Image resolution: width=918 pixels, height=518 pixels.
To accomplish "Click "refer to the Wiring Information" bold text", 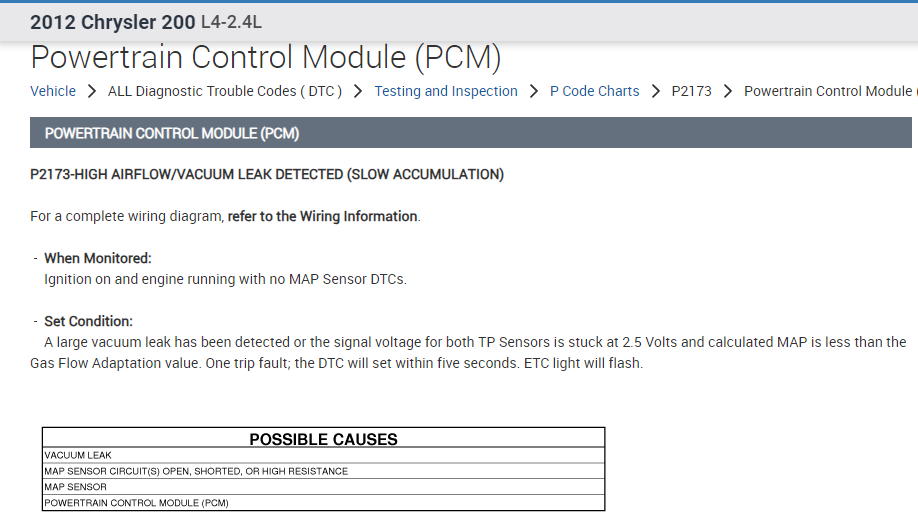I will (x=322, y=216).
